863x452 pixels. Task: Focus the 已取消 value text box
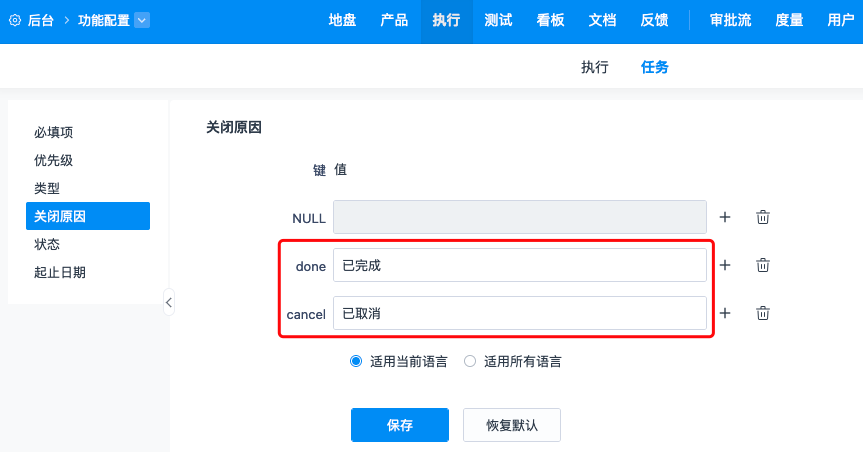pos(520,313)
